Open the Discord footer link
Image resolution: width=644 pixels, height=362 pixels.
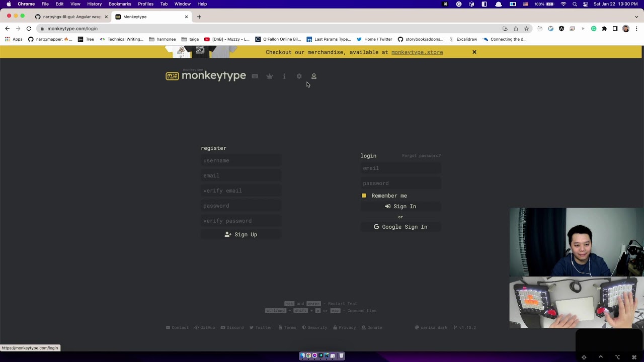pos(232,327)
